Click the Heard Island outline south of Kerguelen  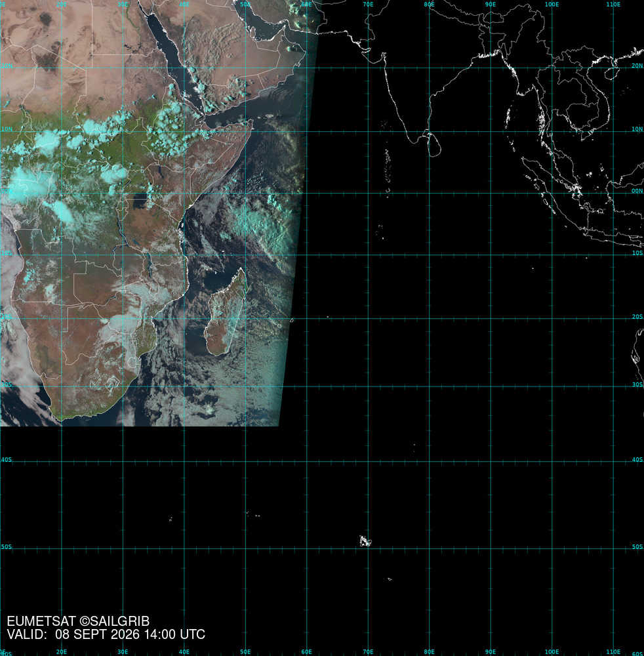pyautogui.click(x=390, y=579)
